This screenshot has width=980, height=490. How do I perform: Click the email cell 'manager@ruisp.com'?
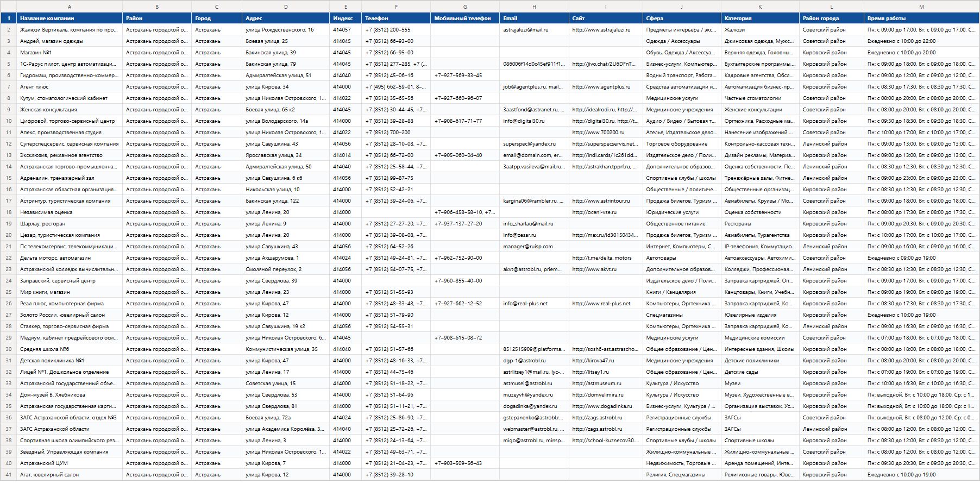click(534, 247)
